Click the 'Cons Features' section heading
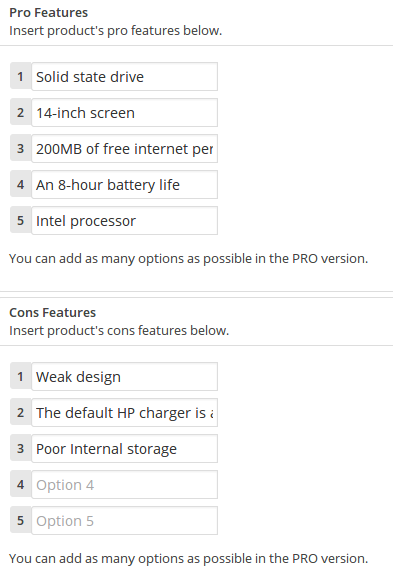The width and height of the screenshot is (393, 574). tap(53, 313)
